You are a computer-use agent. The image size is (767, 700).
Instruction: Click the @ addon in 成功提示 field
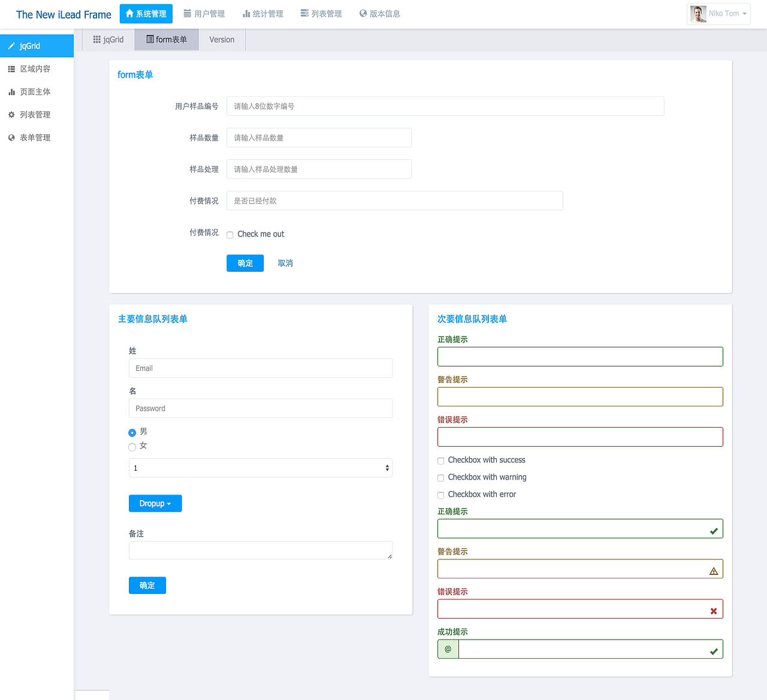point(448,649)
